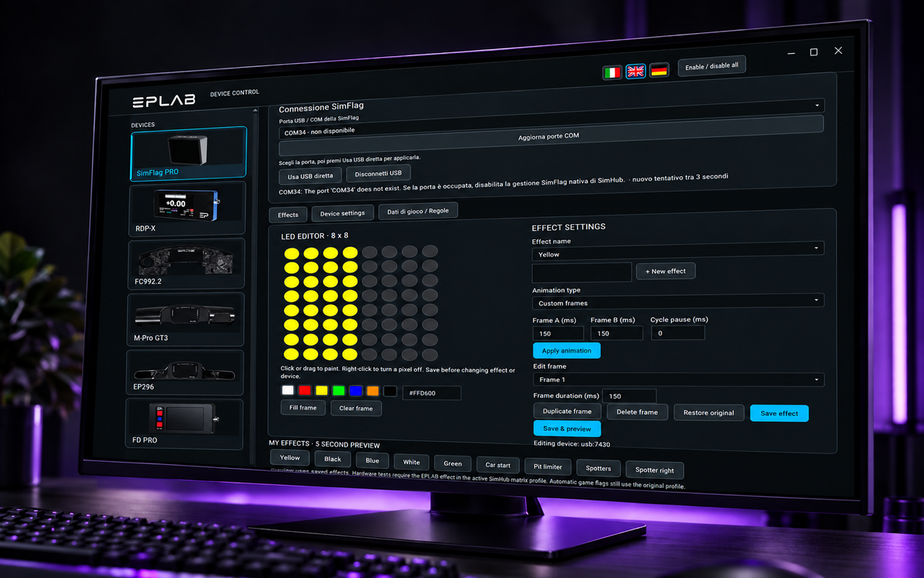This screenshot has height=578, width=924.
Task: Click the Usa USB diretta button
Action: 310,176
